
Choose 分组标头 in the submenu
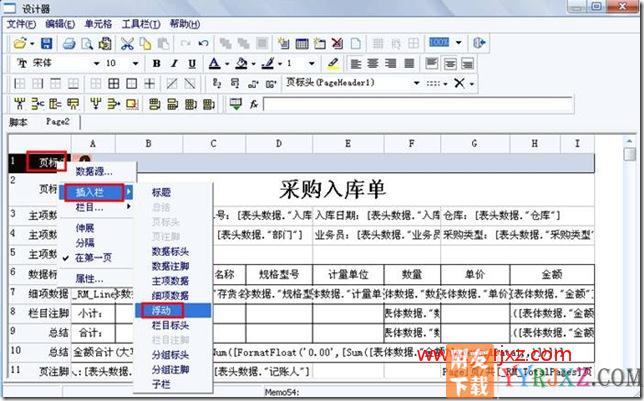point(170,355)
